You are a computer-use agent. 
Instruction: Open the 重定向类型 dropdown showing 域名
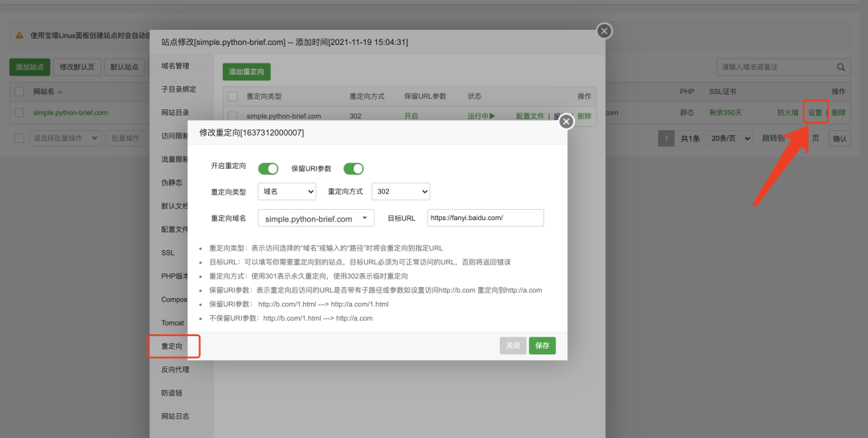(x=287, y=192)
